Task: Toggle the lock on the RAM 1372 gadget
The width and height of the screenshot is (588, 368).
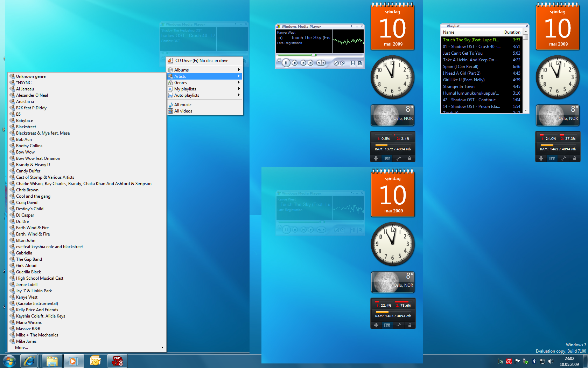Action: coord(409,158)
